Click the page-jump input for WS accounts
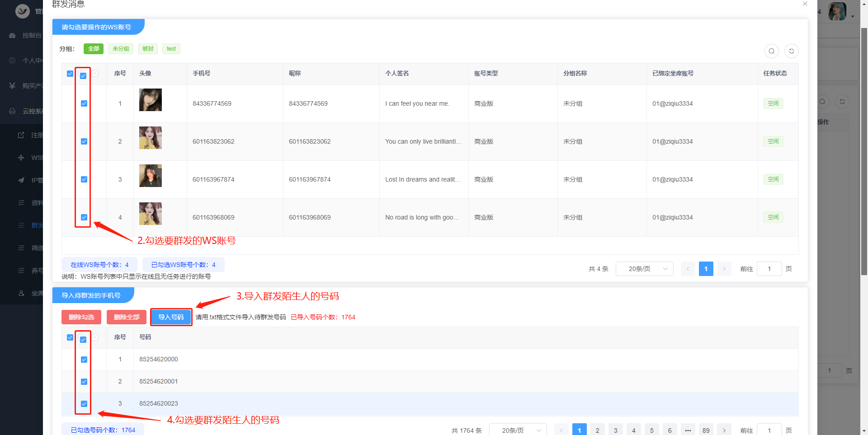Image resolution: width=868 pixels, height=435 pixels. (x=769, y=269)
